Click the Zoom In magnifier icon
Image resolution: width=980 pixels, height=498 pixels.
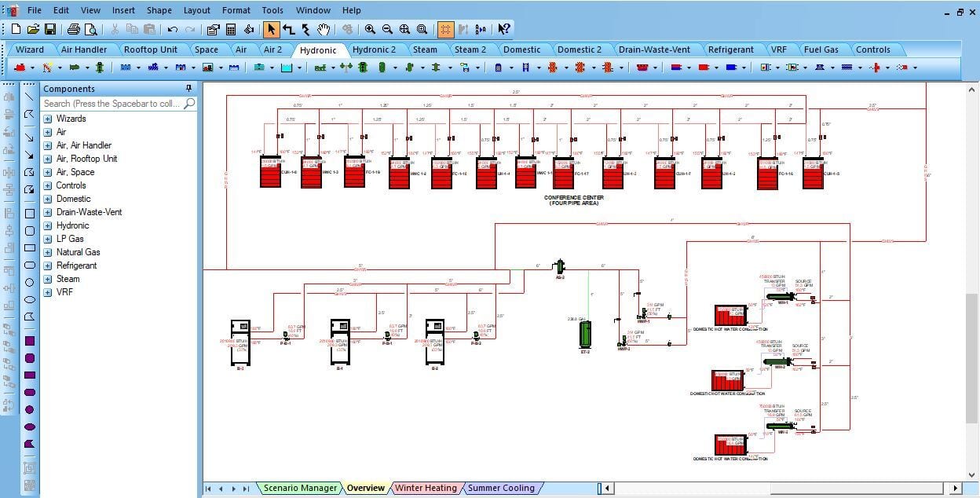[x=370, y=29]
